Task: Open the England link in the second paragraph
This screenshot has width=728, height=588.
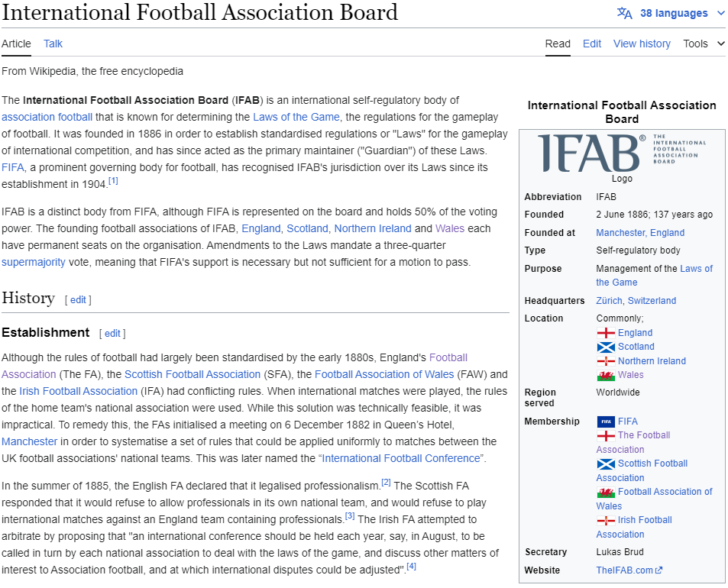Action: tap(261, 228)
